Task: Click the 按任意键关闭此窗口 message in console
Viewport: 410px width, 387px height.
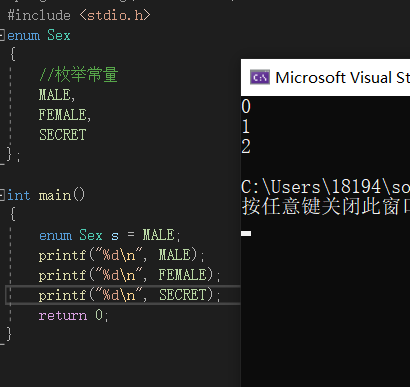Action: click(325, 207)
